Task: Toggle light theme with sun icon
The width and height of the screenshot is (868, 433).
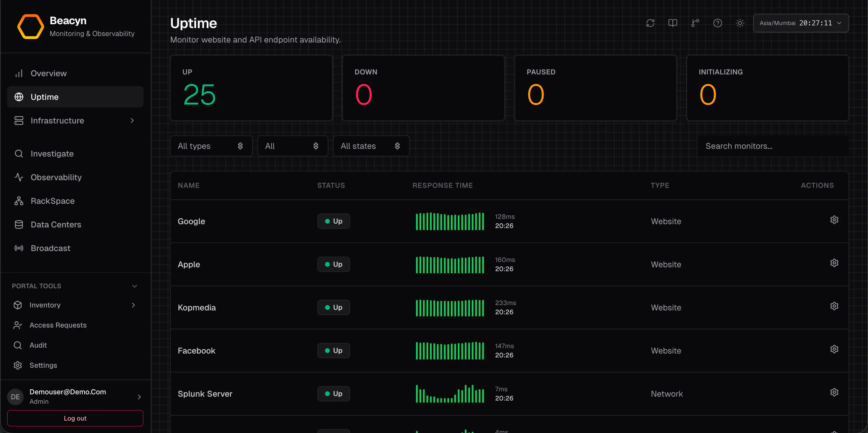Action: tap(740, 23)
